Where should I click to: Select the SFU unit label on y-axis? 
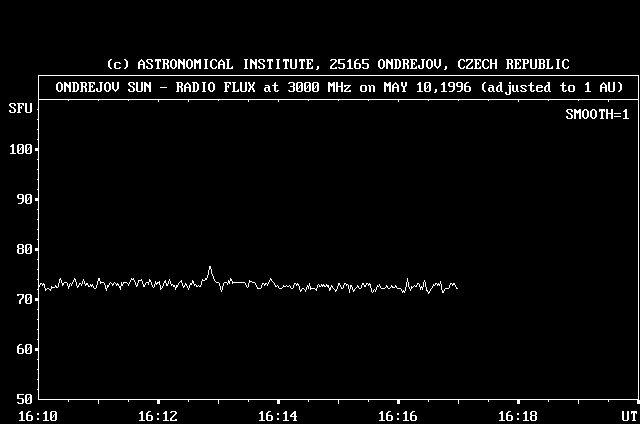coord(19,107)
